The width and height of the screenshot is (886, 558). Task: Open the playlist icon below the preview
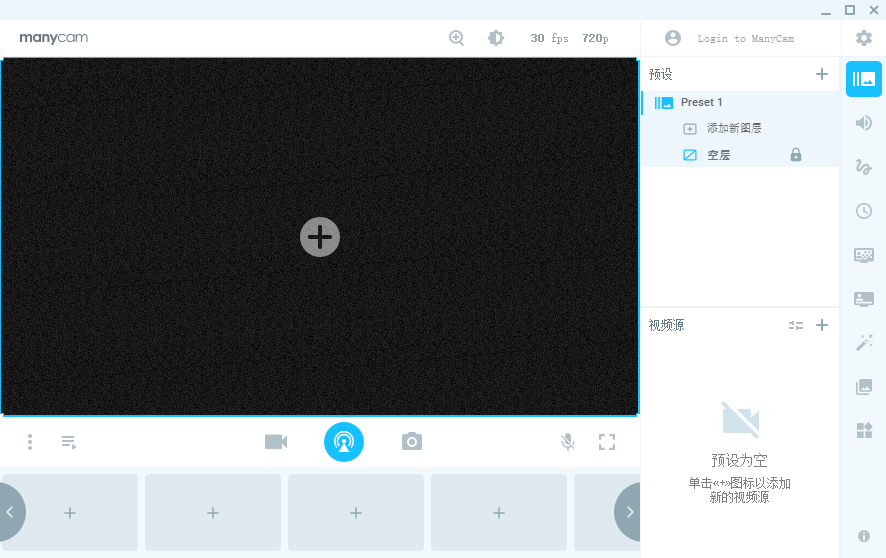69,442
